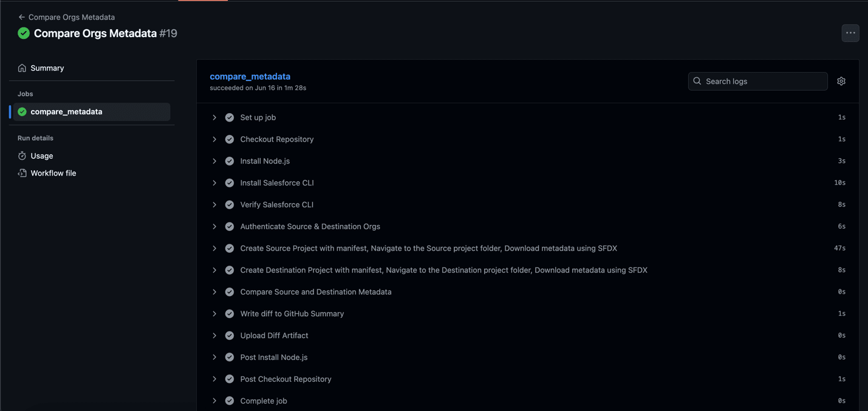Click the back arrow to Compare Orgs Metadata
Image resolution: width=868 pixels, height=411 pixels.
[21, 17]
